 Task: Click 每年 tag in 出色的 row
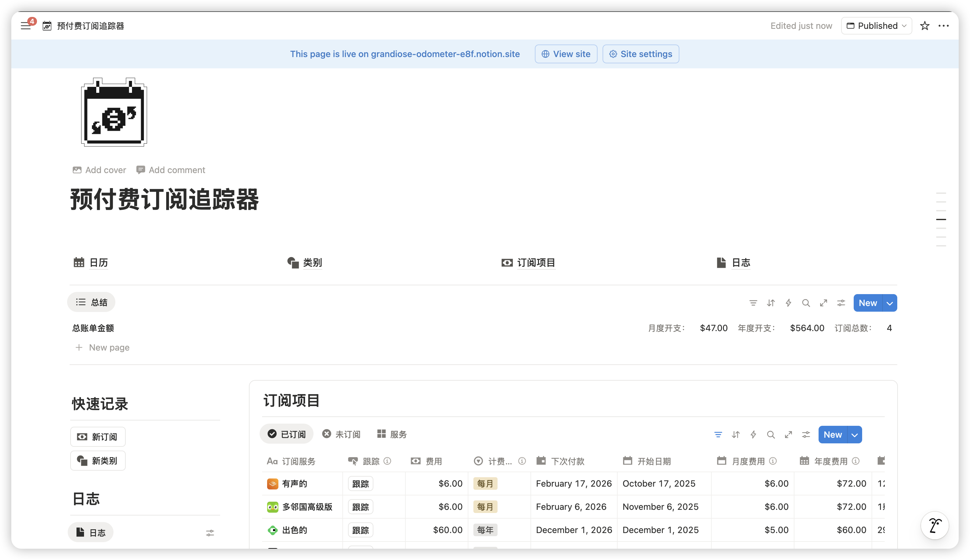[485, 531]
